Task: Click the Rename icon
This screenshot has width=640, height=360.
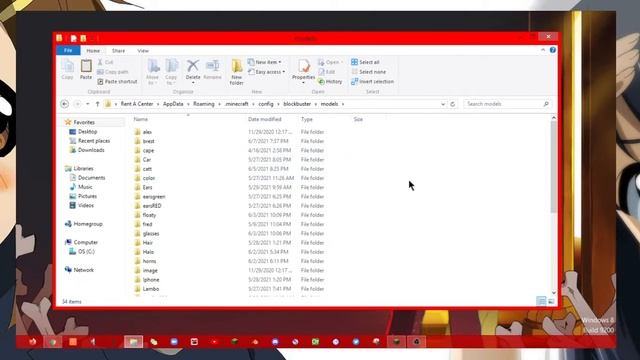Action: 212,69
